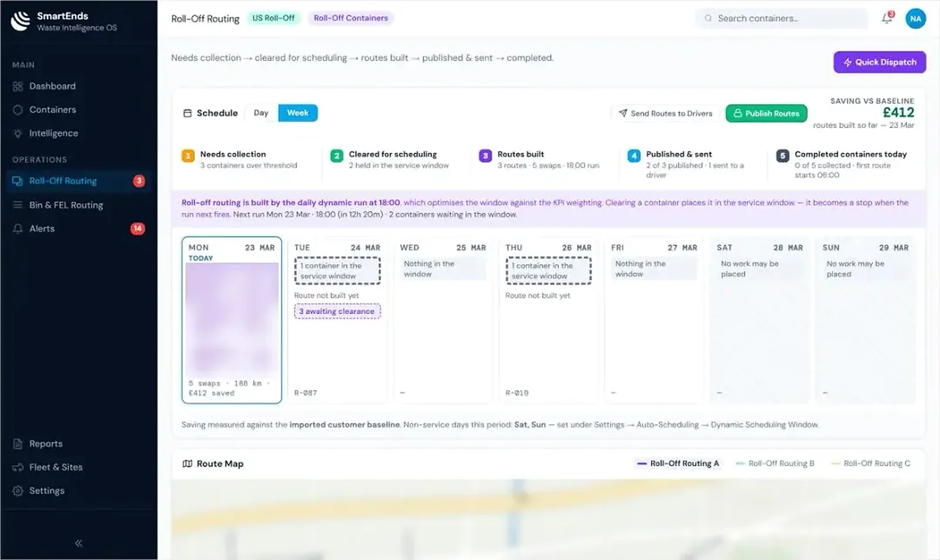Click the US Roll-Off tag
This screenshot has height=560, width=940.
click(x=273, y=18)
